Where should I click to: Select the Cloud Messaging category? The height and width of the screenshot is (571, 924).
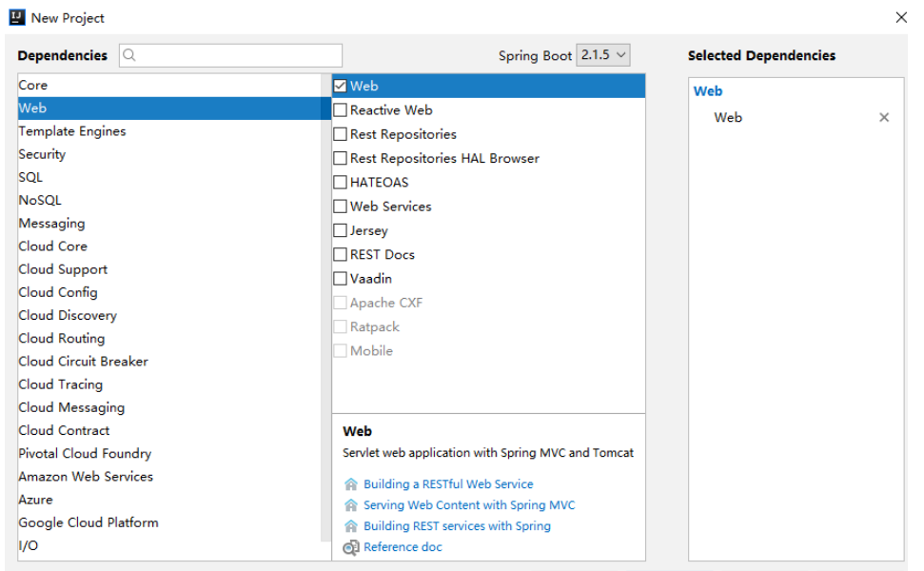pos(169,407)
